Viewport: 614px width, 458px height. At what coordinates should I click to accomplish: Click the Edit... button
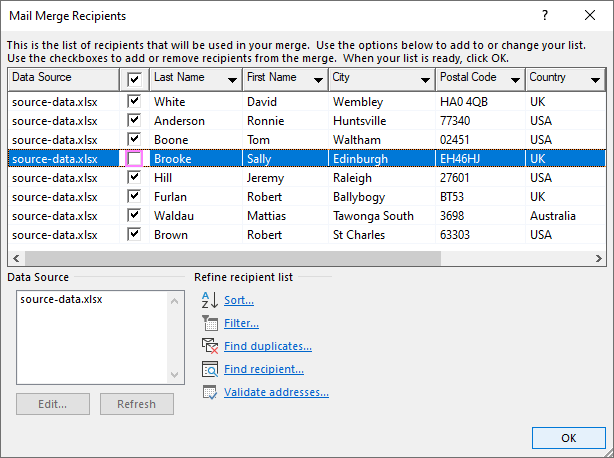(x=53, y=404)
